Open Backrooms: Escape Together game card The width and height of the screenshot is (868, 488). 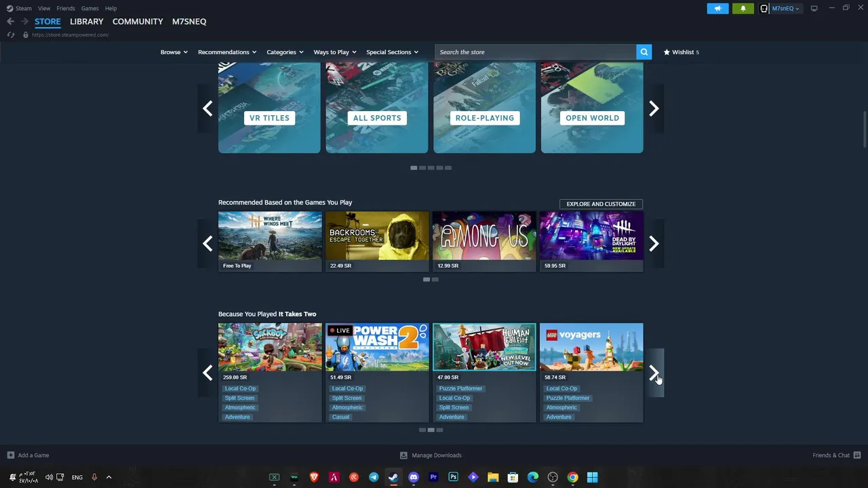pyautogui.click(x=377, y=241)
